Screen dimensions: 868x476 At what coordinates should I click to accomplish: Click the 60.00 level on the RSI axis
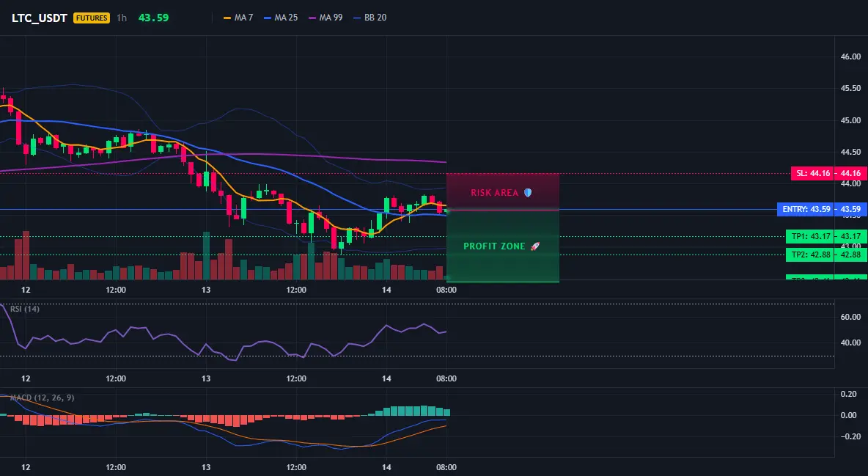[x=851, y=317]
